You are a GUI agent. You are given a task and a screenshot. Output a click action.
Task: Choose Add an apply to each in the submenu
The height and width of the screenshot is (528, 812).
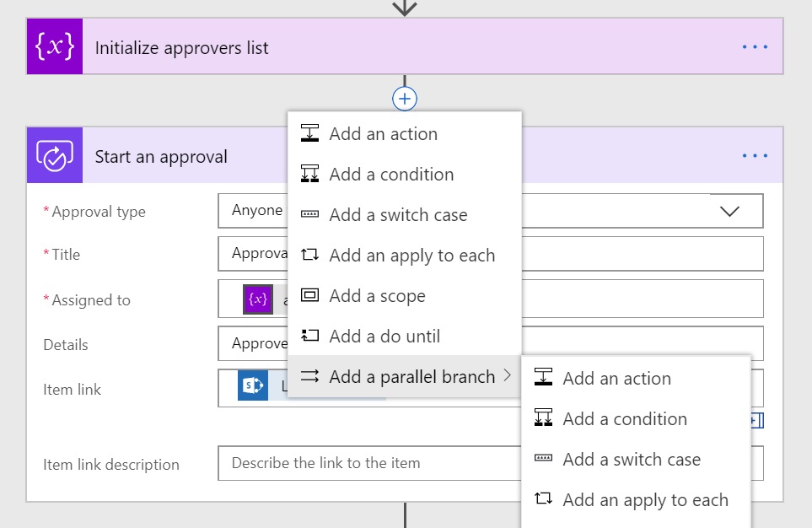pyautogui.click(x=645, y=499)
